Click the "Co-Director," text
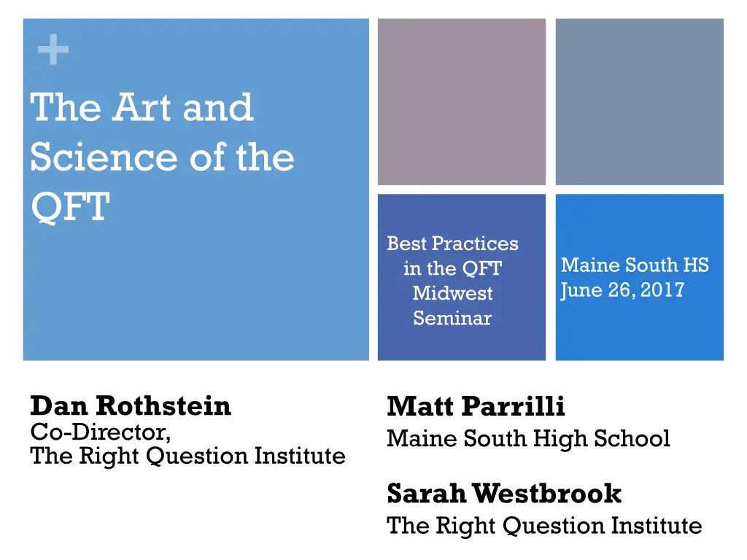Image resolution: width=747 pixels, height=560 pixels. pos(101,432)
